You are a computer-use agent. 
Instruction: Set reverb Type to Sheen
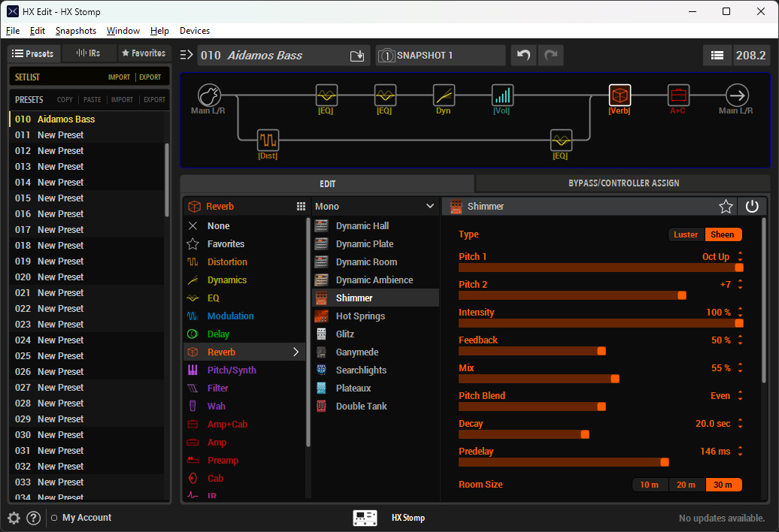point(723,234)
